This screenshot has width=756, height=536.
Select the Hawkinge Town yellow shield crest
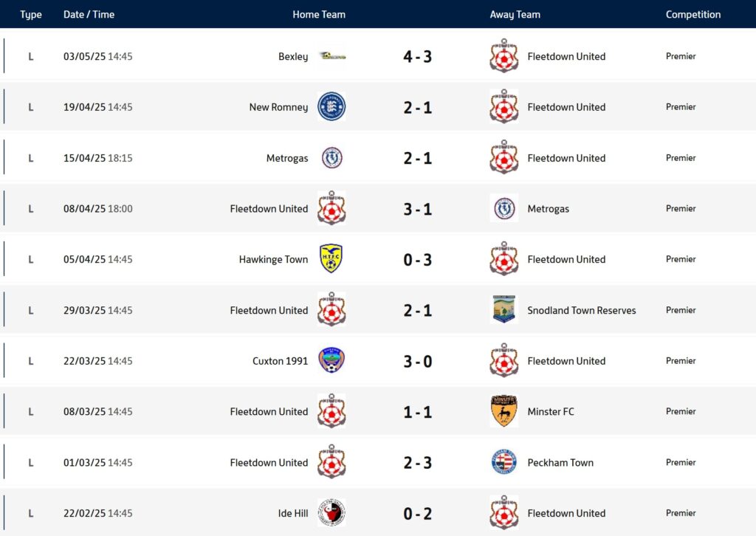(x=331, y=258)
